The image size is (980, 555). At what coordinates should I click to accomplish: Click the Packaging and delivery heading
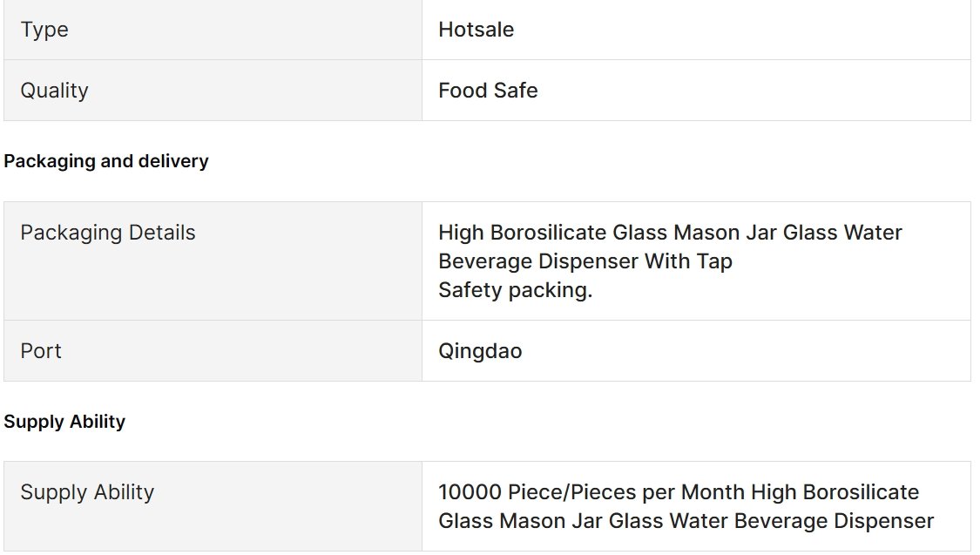tap(106, 161)
